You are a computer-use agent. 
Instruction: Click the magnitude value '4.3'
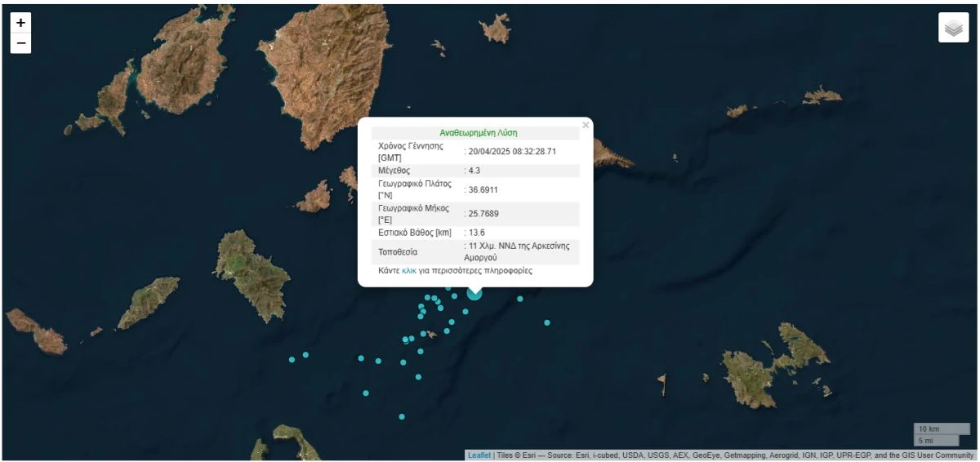point(474,171)
